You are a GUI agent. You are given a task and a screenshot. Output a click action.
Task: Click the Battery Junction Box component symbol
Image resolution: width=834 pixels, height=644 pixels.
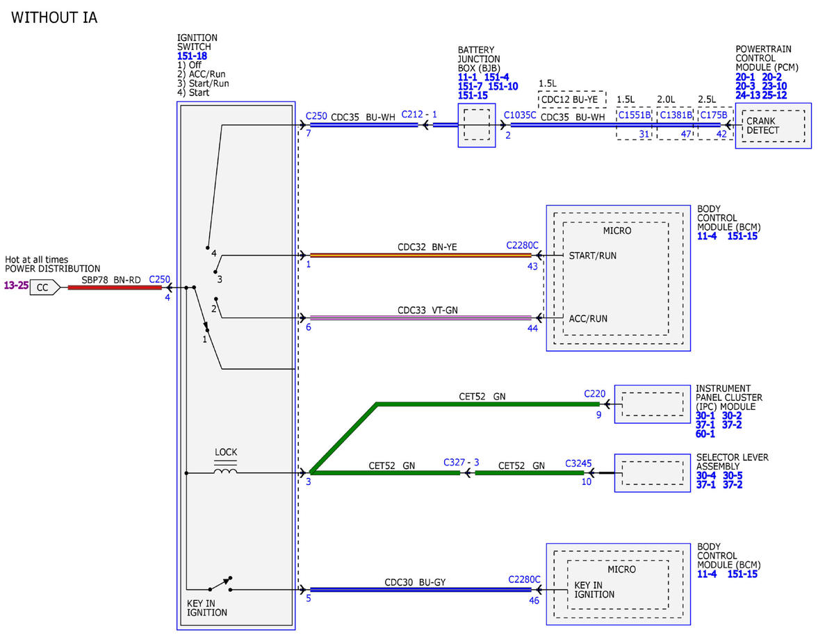476,126
